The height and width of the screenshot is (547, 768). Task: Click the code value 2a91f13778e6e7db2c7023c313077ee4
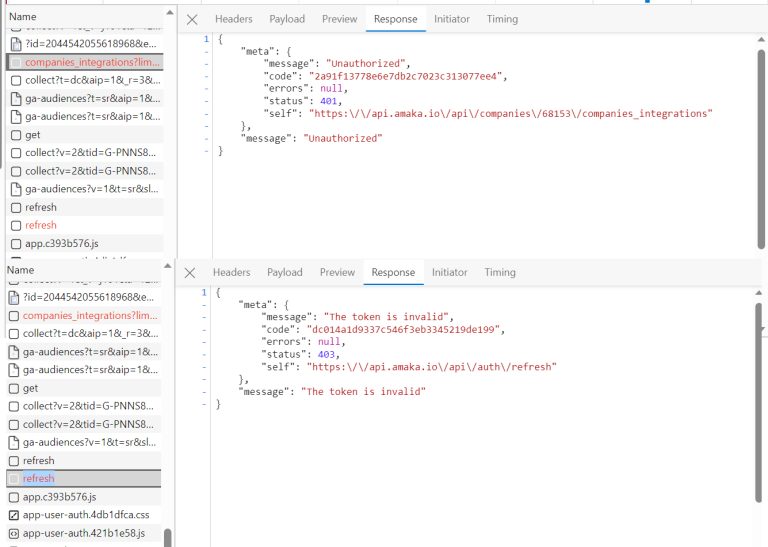pos(405,76)
